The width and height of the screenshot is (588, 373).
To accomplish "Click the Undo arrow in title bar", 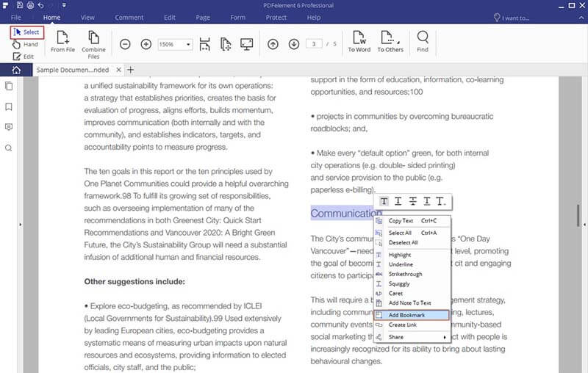I will [x=41, y=5].
